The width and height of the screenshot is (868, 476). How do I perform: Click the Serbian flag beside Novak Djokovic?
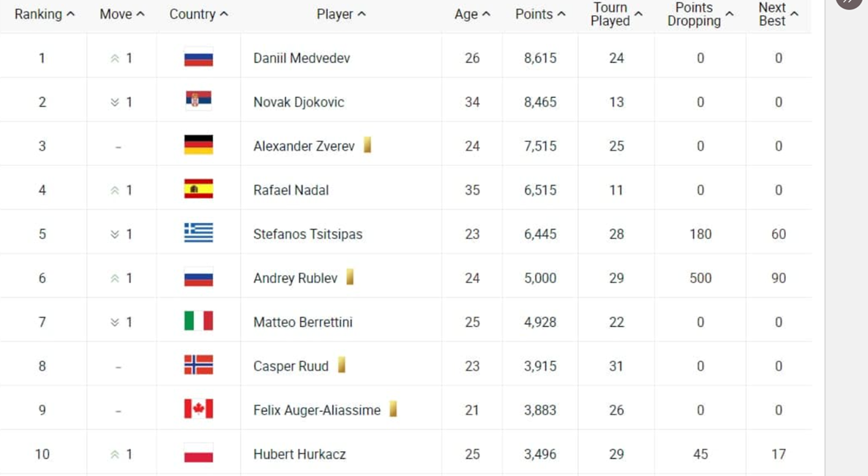(x=198, y=101)
